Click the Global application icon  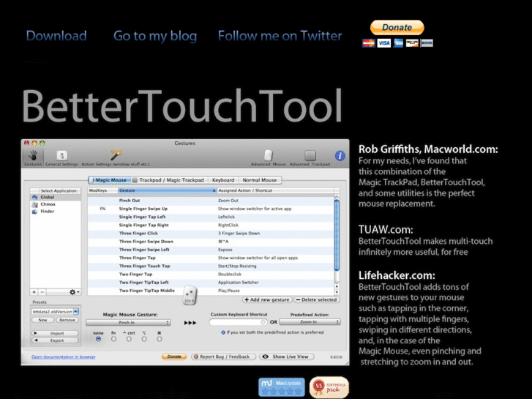click(x=34, y=197)
